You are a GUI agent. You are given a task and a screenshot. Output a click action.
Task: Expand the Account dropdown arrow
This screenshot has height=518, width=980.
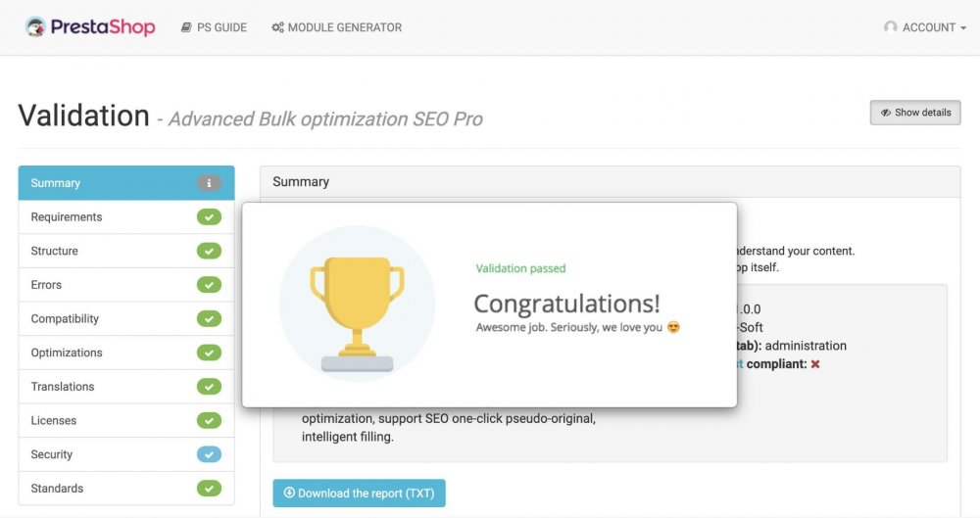click(963, 28)
